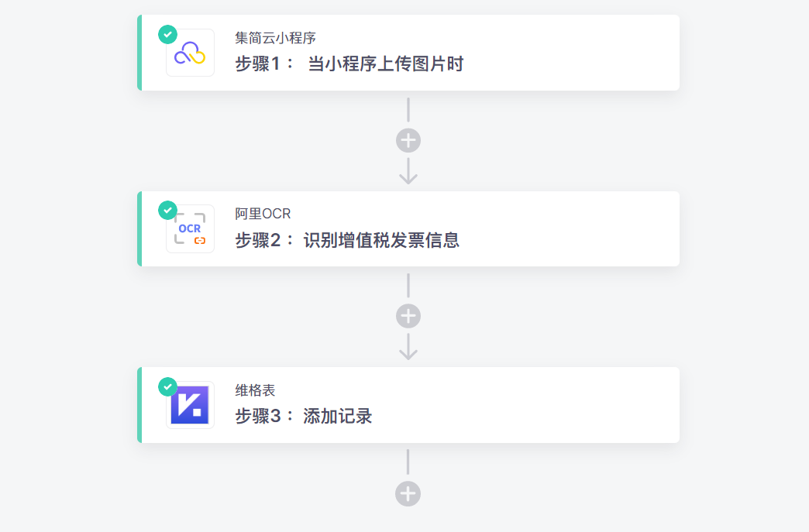Open step 1 当小程序上传图片时 card
Viewport: 809px width, 532px height.
point(408,53)
